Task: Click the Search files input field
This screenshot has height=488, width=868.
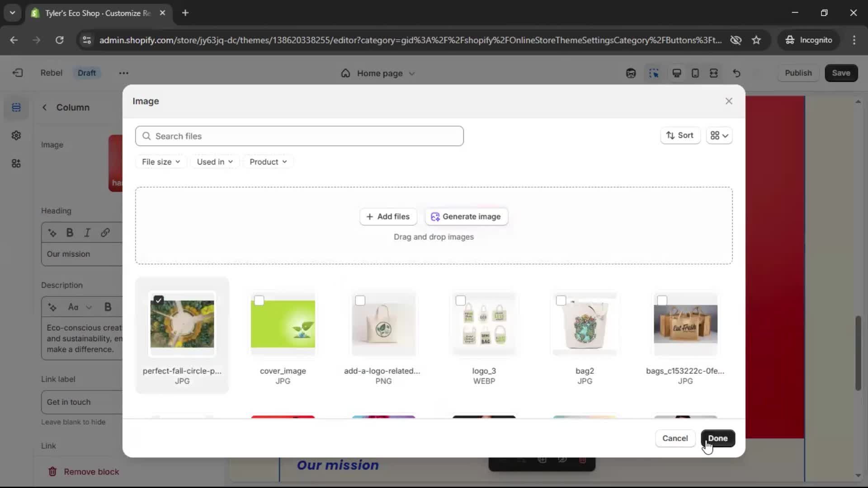Action: click(x=299, y=136)
